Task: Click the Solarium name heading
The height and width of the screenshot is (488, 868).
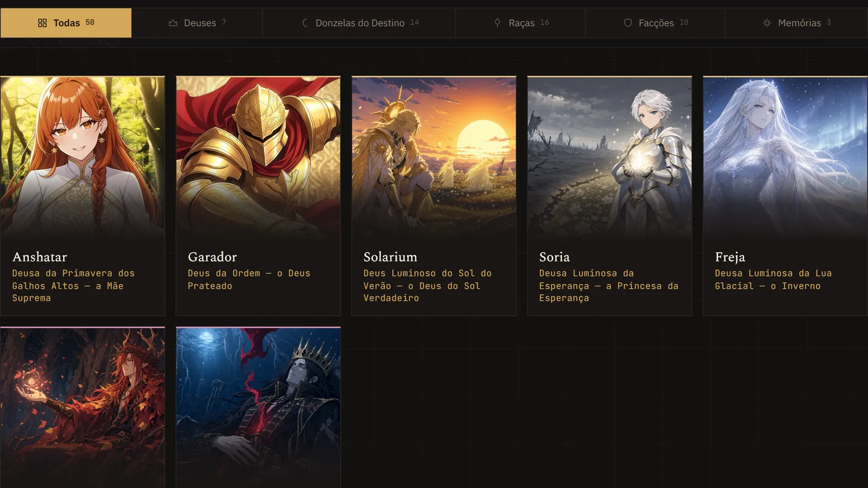Action: (390, 257)
